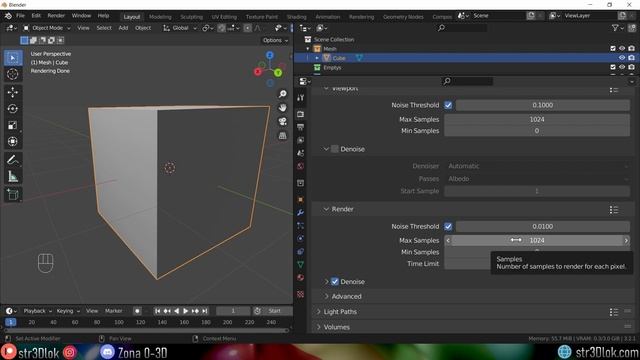640x360 pixels.
Task: Expand the Light Paths panel
Action: (319, 312)
